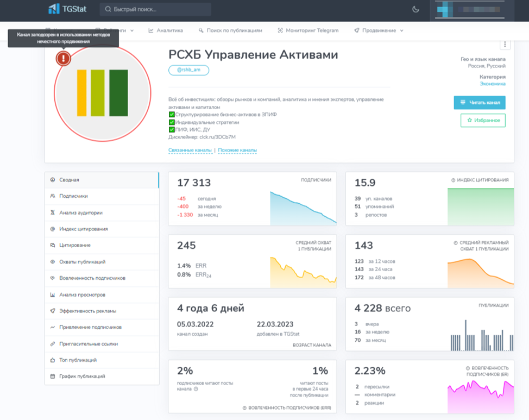Click the Мониторинг Telegram scan icon

click(x=280, y=30)
